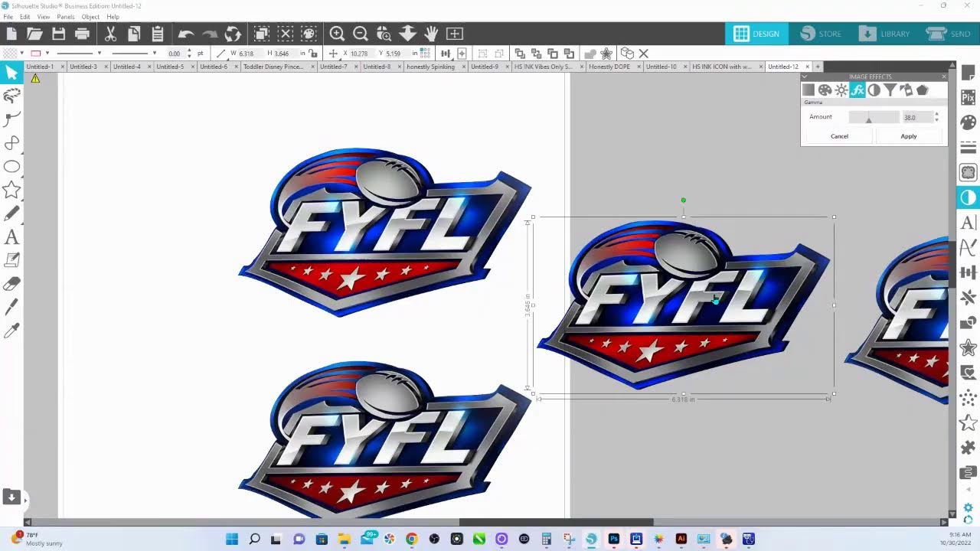This screenshot has height=551, width=980.
Task: Select the Eyedropper tool
Action: (x=11, y=331)
